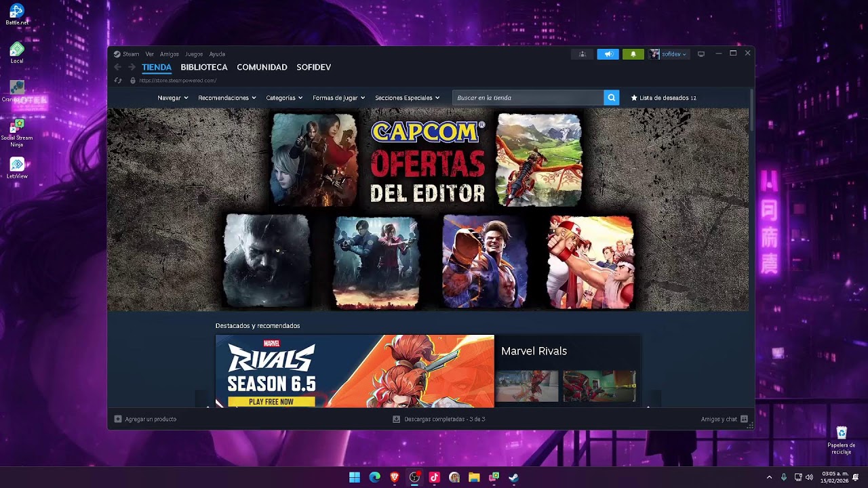Switch to OBS Studio in taskbar

coord(414,477)
